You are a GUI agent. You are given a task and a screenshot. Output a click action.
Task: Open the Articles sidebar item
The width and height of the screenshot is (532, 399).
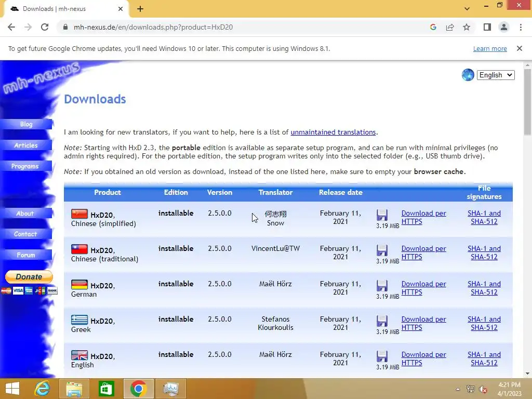tap(26, 145)
